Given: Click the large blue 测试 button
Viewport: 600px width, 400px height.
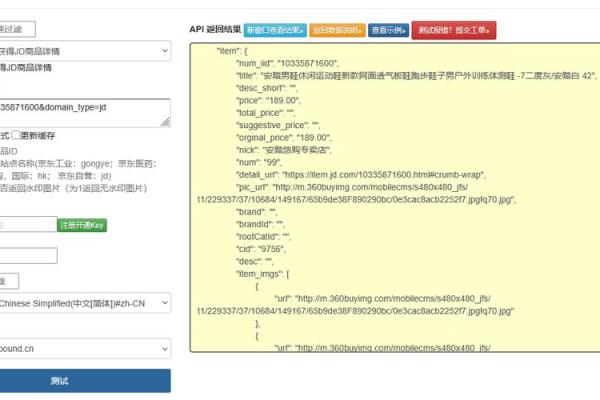Looking at the screenshot, I should click(x=85, y=381).
